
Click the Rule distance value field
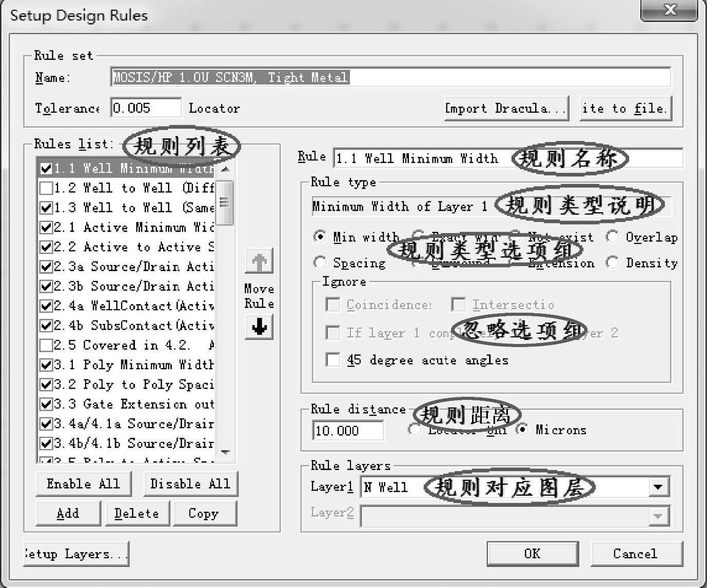point(347,431)
